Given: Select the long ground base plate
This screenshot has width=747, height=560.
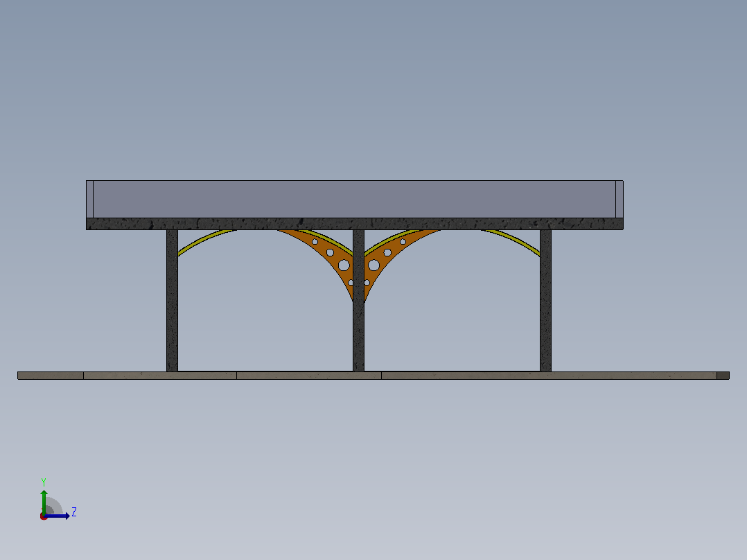Looking at the screenshot, I should [373, 376].
